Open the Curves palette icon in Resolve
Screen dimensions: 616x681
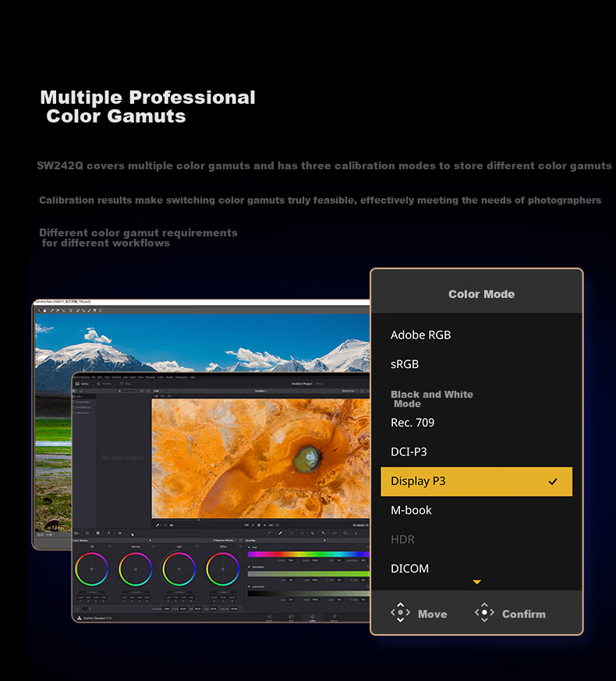tap(269, 533)
